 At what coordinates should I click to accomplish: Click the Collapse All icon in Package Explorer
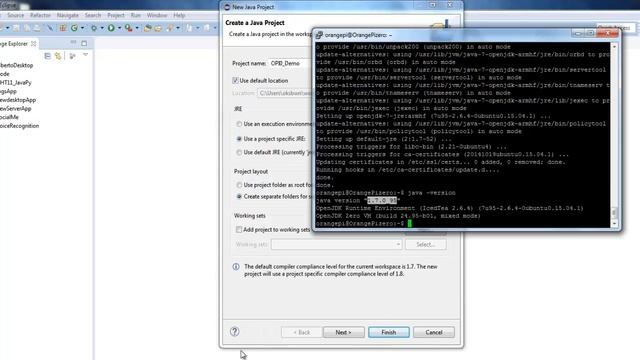47,56
